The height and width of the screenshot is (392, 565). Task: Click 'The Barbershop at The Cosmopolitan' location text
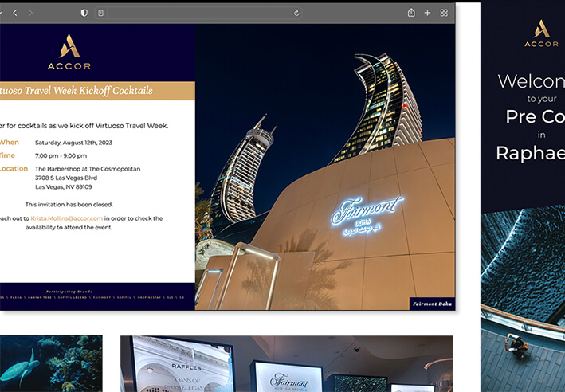[x=88, y=169]
